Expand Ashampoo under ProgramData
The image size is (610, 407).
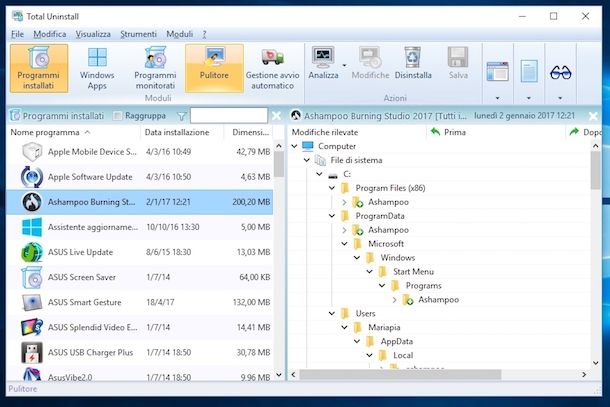[344, 230]
